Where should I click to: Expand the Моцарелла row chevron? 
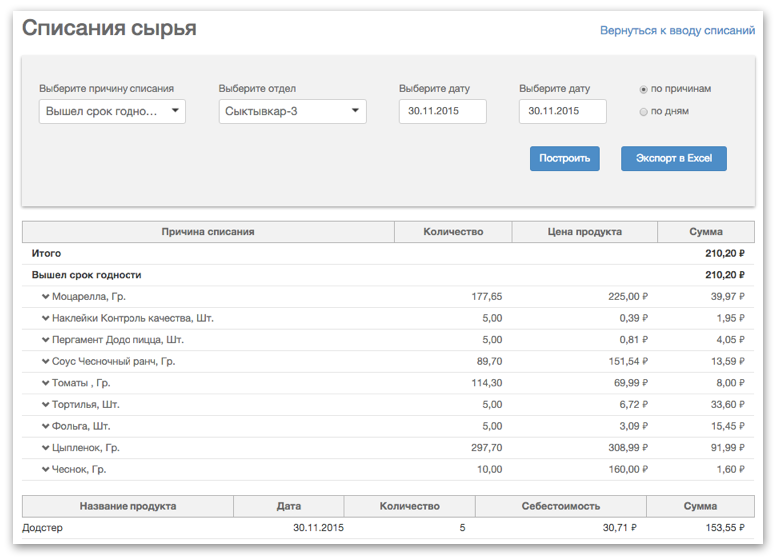point(45,296)
